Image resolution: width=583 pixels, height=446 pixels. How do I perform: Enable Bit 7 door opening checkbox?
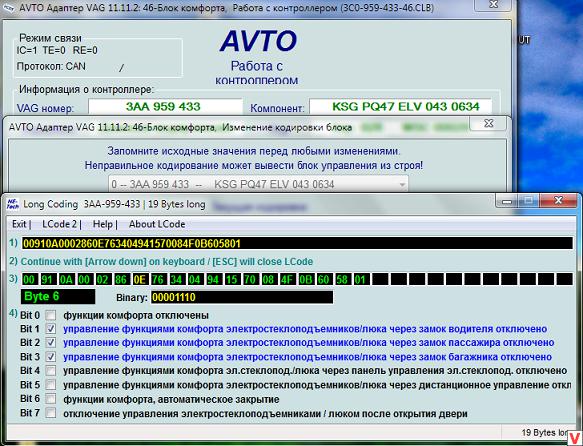(51, 413)
